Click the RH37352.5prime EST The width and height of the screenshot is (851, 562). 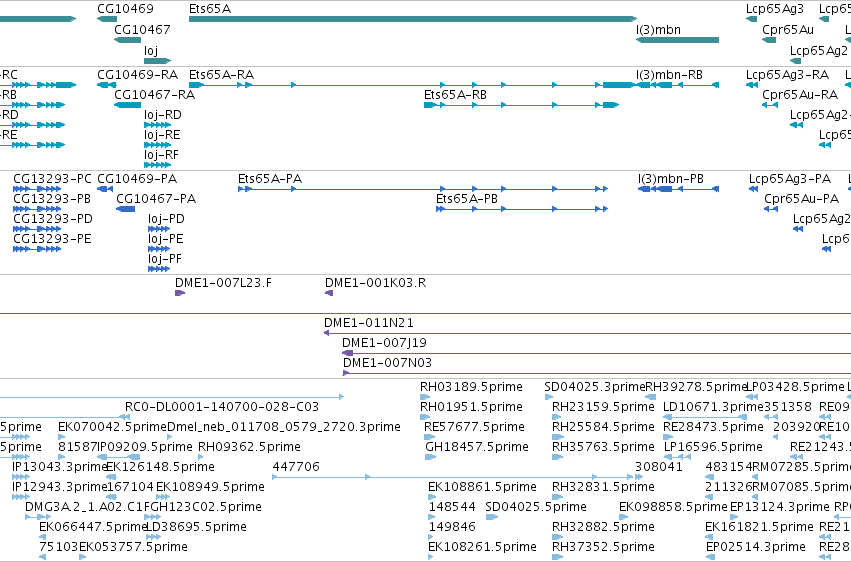click(x=557, y=558)
